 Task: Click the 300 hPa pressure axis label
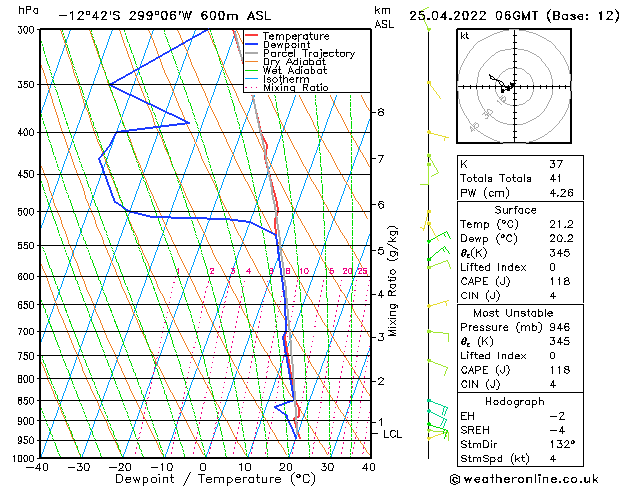click(x=28, y=30)
